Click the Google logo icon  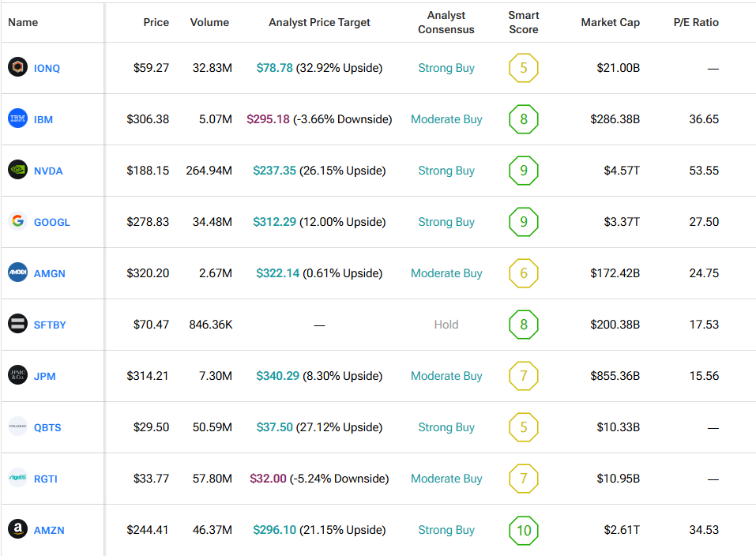(x=17, y=222)
